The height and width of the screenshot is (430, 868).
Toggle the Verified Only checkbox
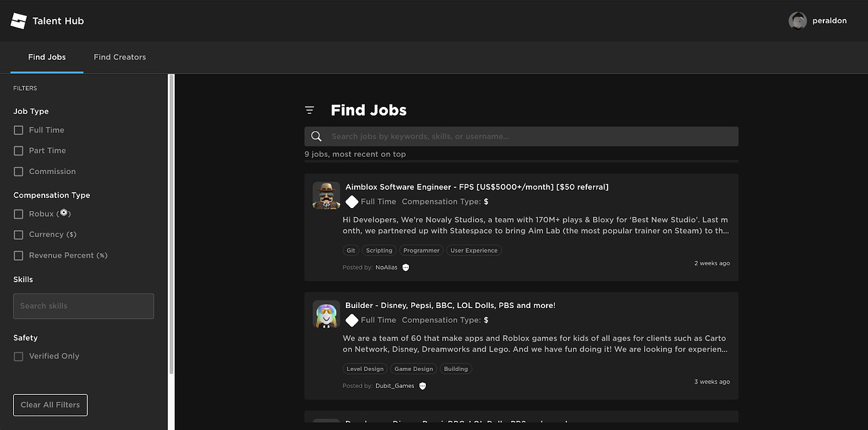(19, 356)
